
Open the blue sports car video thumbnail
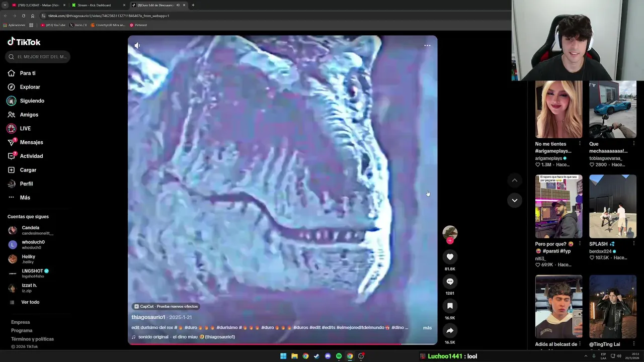point(613,109)
